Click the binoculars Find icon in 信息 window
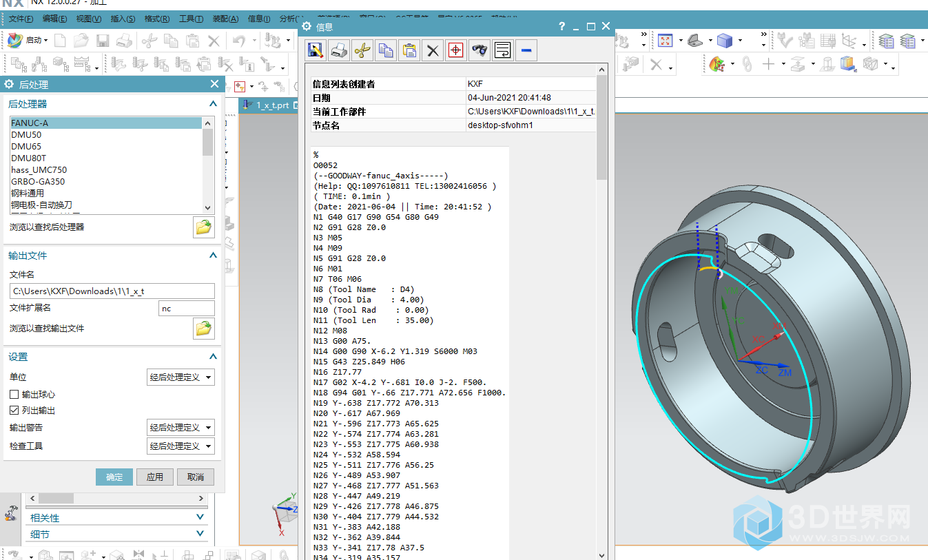This screenshot has height=560, width=928. pos(479,50)
